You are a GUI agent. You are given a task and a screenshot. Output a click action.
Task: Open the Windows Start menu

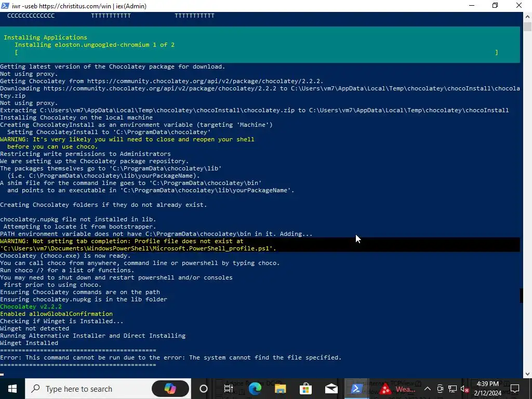tap(12, 389)
